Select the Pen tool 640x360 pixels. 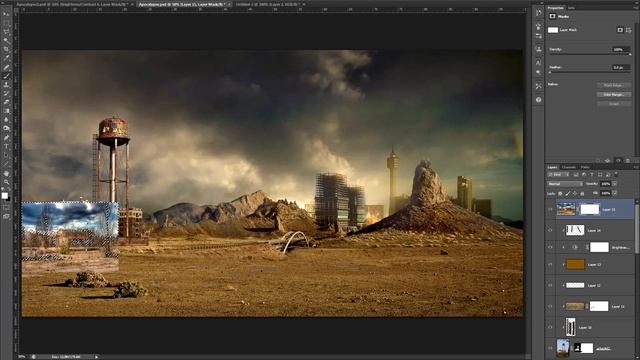point(6,138)
